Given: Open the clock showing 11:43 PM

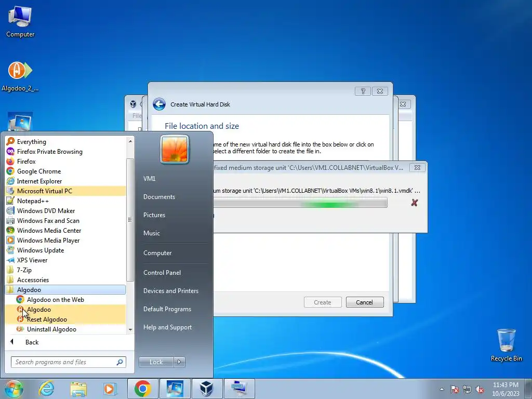Looking at the screenshot, I should click(506, 389).
